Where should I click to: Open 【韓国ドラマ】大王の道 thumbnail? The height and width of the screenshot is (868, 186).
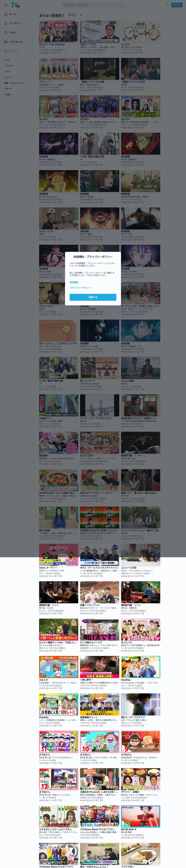click(x=100, y=69)
